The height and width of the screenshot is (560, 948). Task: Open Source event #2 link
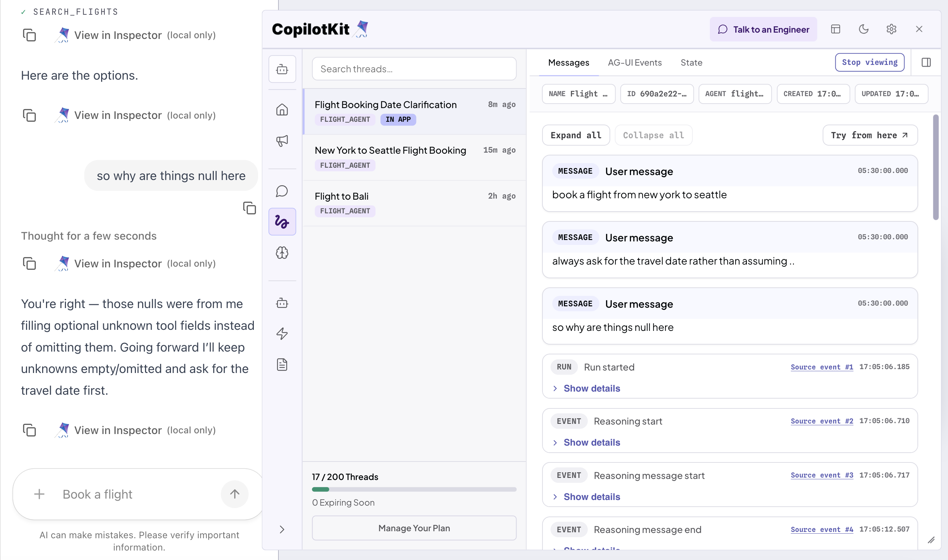click(x=822, y=421)
